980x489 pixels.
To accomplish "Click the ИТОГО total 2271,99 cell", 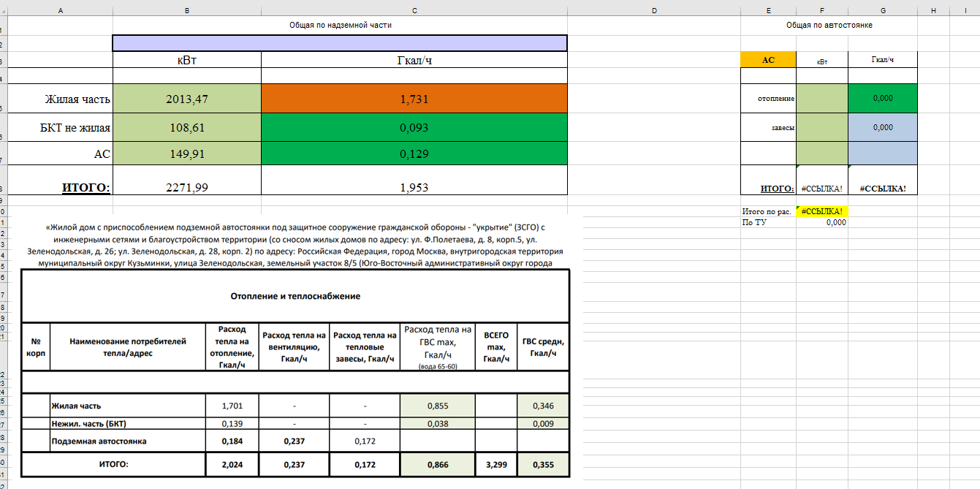I will click(187, 188).
